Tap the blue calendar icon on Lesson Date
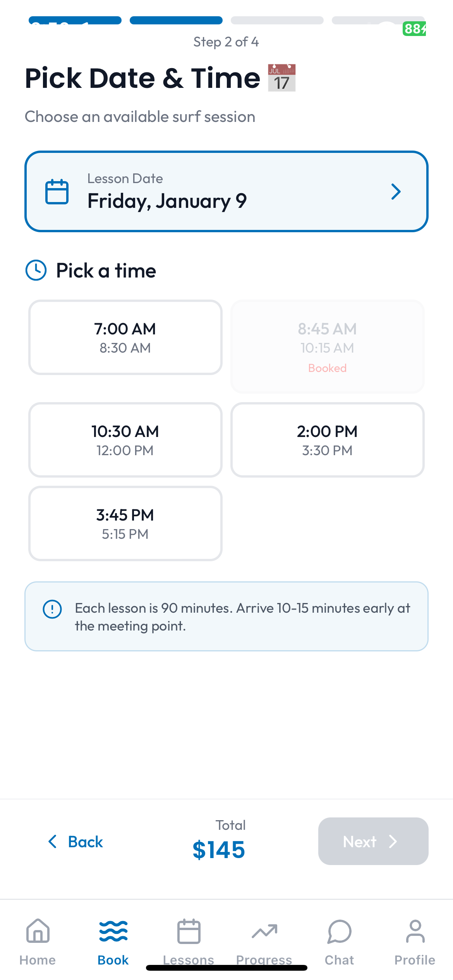Viewport: 453px width, 980px height. tap(57, 191)
